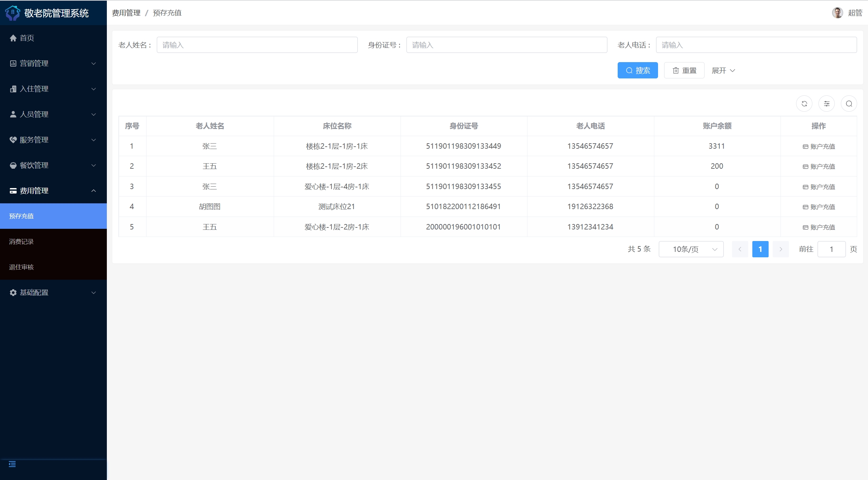The height and width of the screenshot is (480, 868).
Task: Focus the 身份证号 input field
Action: pos(506,45)
